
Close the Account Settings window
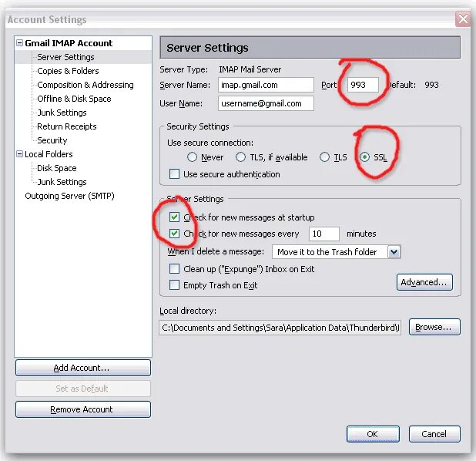coord(463,19)
